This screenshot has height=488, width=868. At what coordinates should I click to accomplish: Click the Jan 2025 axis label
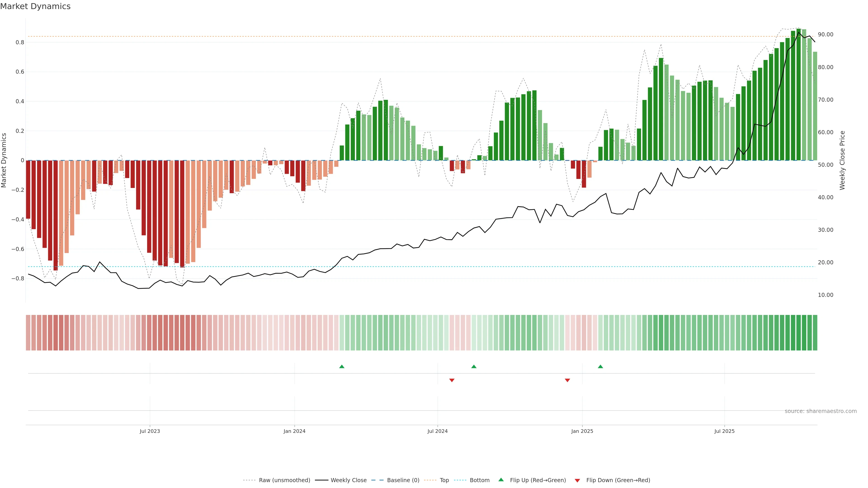582,431
